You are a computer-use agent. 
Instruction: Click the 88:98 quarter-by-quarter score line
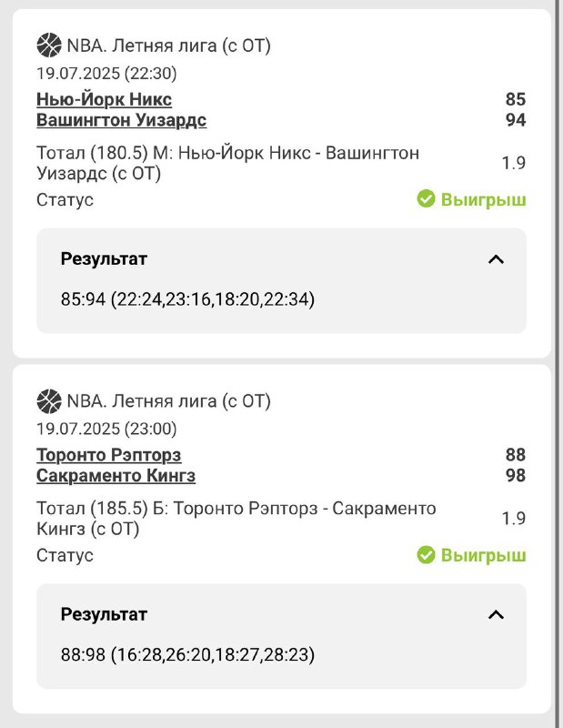pyautogui.click(x=187, y=653)
